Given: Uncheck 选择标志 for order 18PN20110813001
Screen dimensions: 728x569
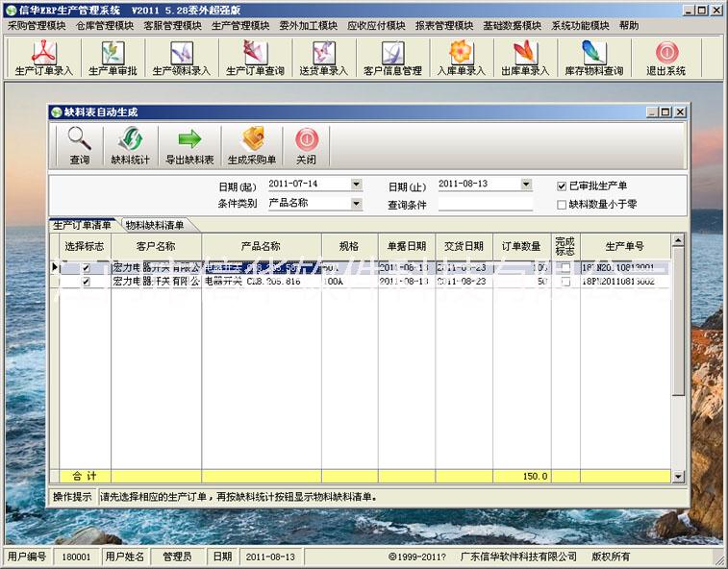Looking at the screenshot, I should (86, 268).
